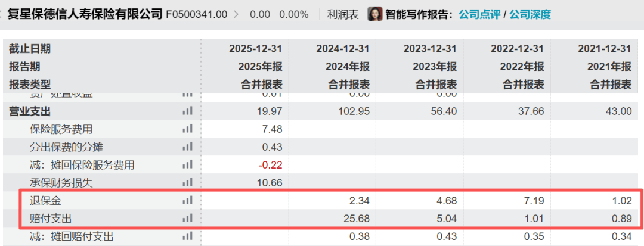Screen dimensions: 644x246
Task: Click the 赔付支出 row label
Action: (x=51, y=218)
